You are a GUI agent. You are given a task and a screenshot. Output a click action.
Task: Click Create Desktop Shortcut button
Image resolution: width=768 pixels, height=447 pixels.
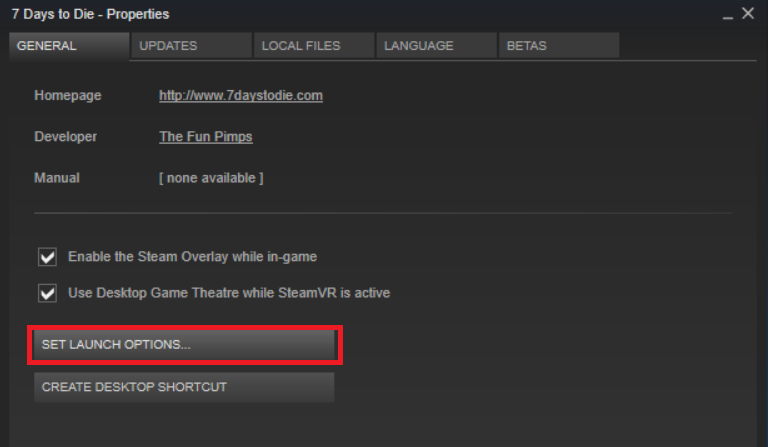(x=184, y=387)
